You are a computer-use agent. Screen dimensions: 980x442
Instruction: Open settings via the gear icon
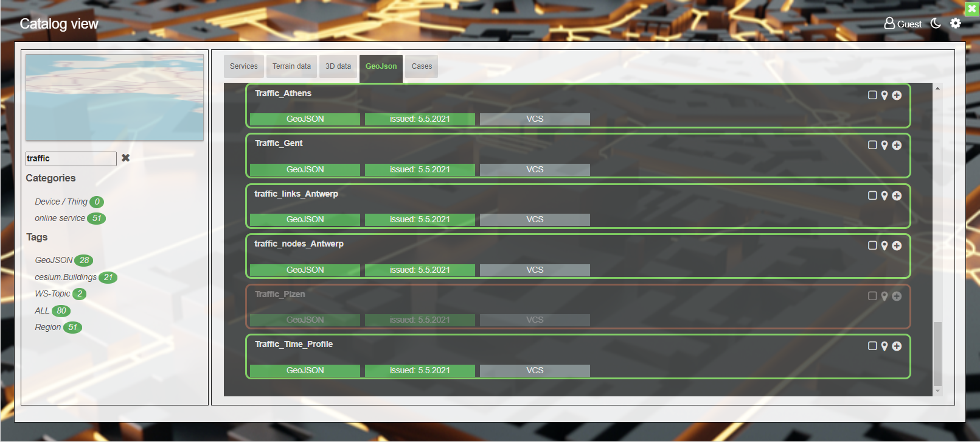coord(956,23)
